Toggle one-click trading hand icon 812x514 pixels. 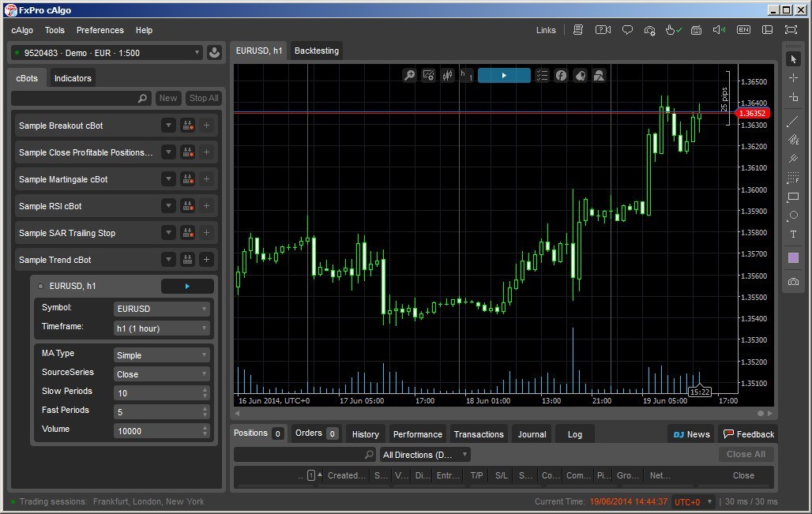point(672,30)
